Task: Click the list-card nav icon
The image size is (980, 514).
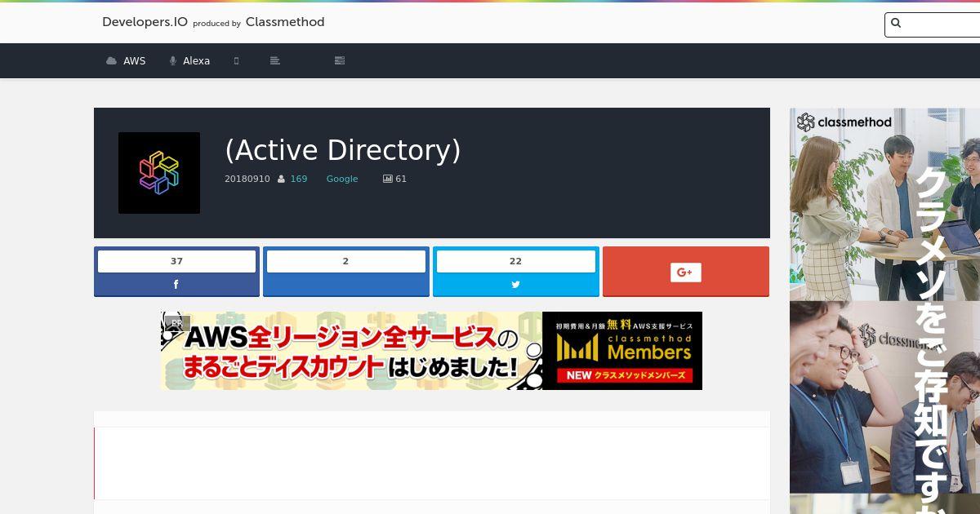Action: tap(340, 60)
